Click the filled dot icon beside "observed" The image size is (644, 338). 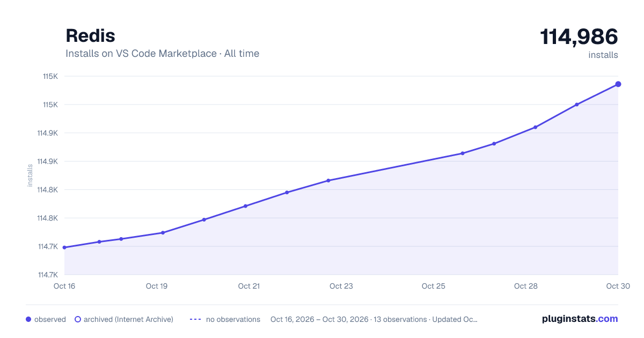(28, 319)
